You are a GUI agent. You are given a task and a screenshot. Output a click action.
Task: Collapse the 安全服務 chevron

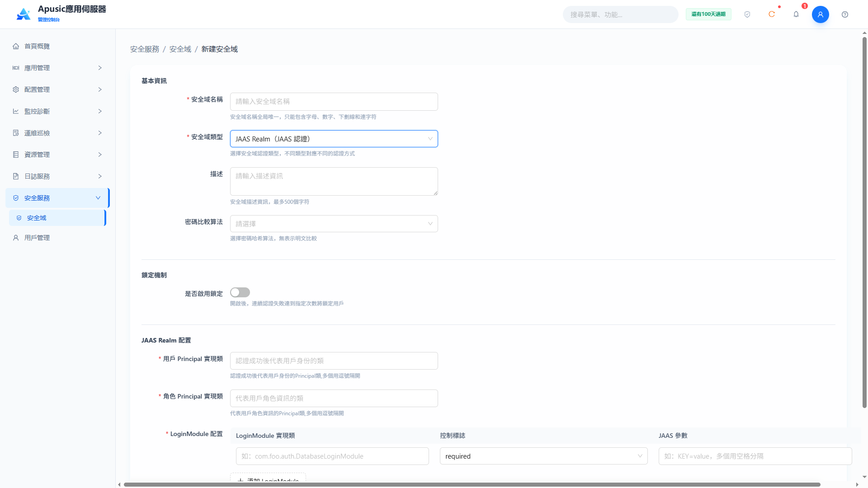click(x=98, y=198)
